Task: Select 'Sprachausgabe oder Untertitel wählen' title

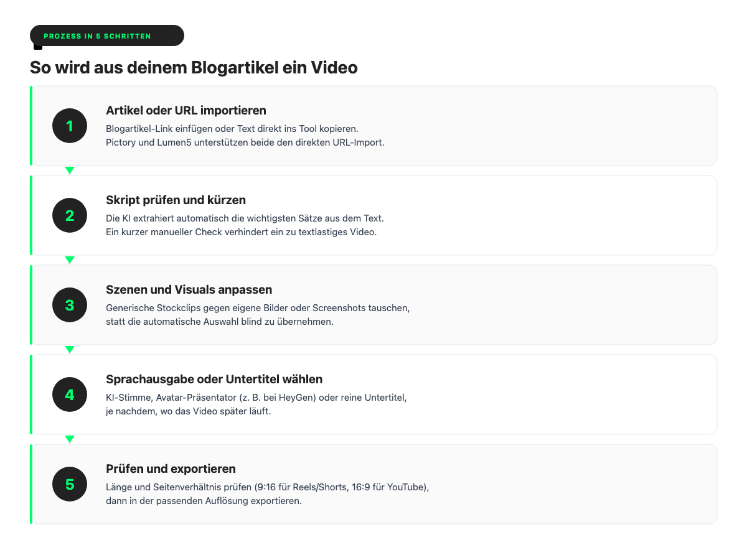Action: tap(214, 379)
